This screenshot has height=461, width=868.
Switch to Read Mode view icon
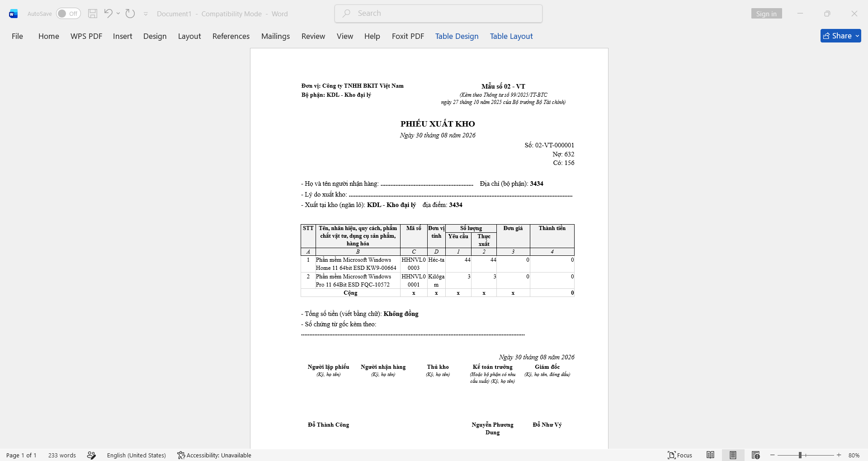pos(711,455)
